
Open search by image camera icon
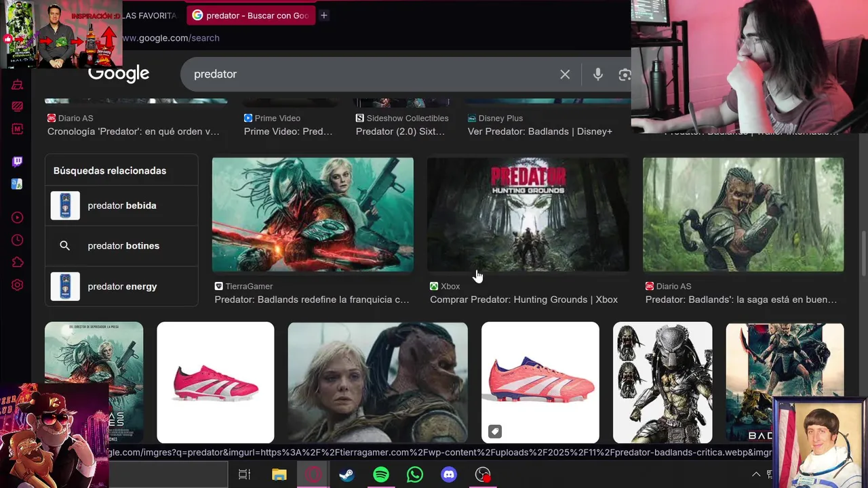(625, 75)
